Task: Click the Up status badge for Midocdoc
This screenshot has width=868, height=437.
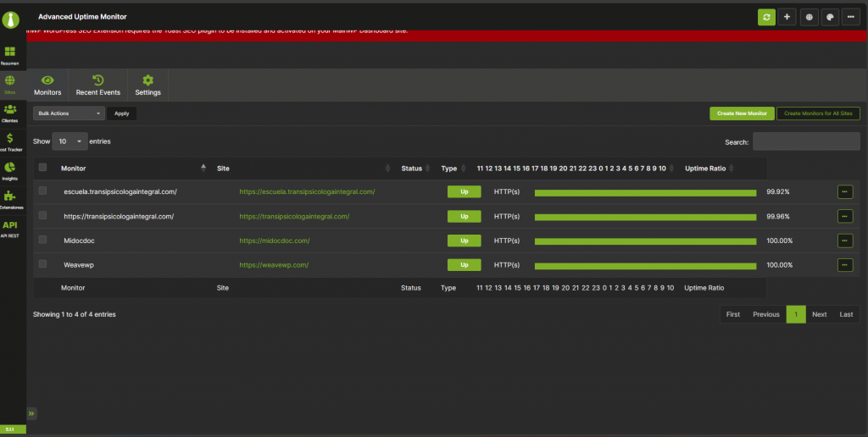Action: click(464, 241)
